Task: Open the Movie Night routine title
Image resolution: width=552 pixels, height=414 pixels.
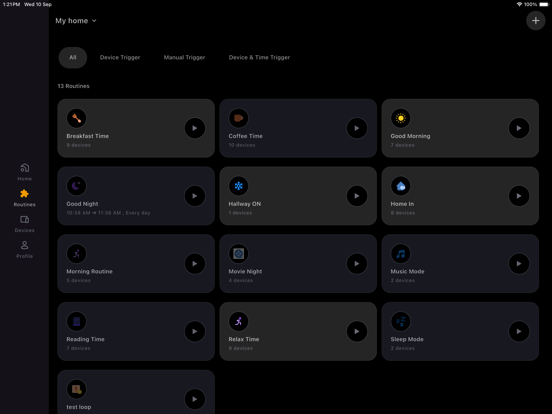Action: [x=245, y=271]
